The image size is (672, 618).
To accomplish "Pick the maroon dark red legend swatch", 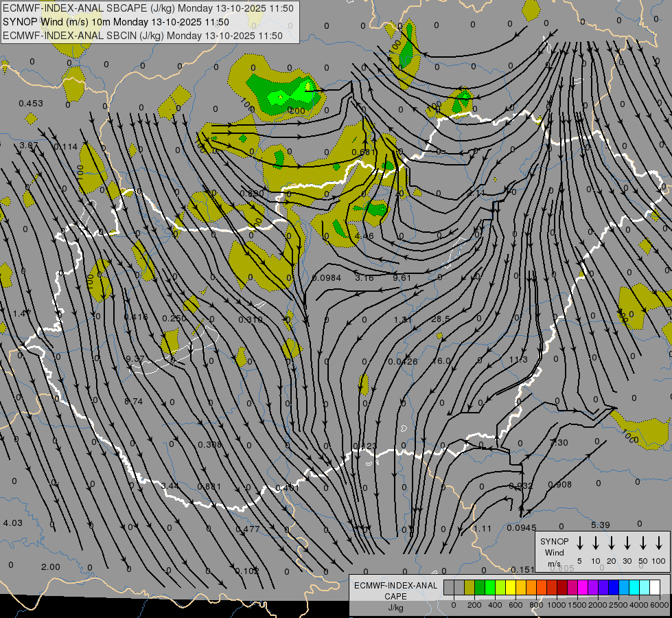I will click(562, 588).
